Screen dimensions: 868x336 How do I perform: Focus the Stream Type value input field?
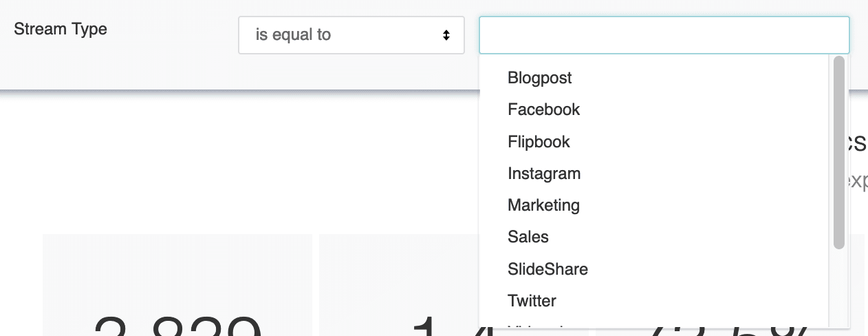664,35
